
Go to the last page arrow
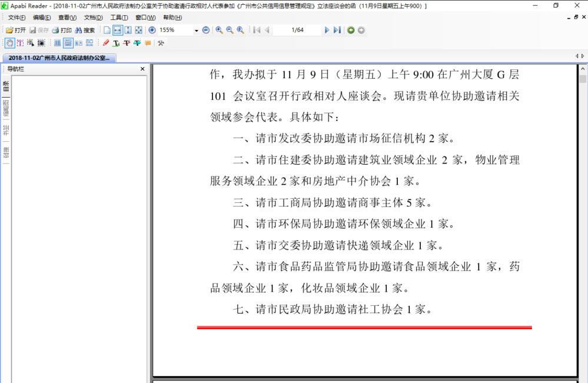tap(337, 30)
